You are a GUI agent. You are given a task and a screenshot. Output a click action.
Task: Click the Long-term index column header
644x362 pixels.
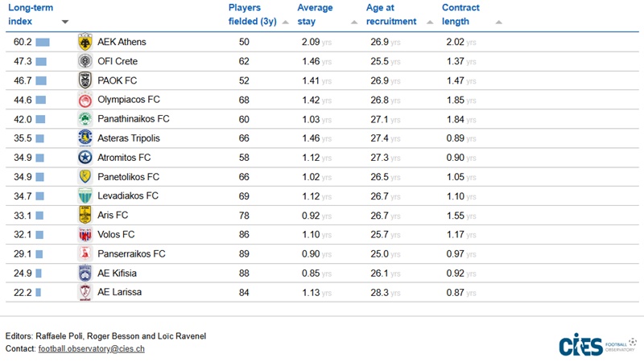31,14
